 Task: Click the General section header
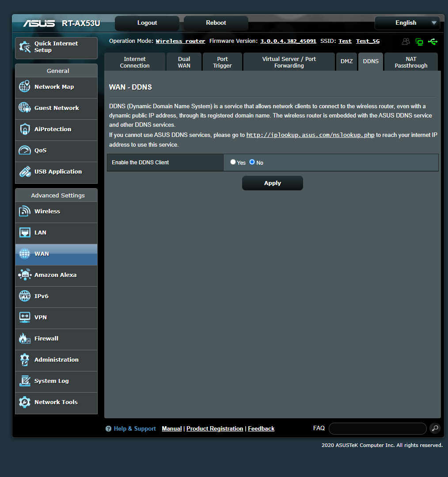click(x=56, y=71)
